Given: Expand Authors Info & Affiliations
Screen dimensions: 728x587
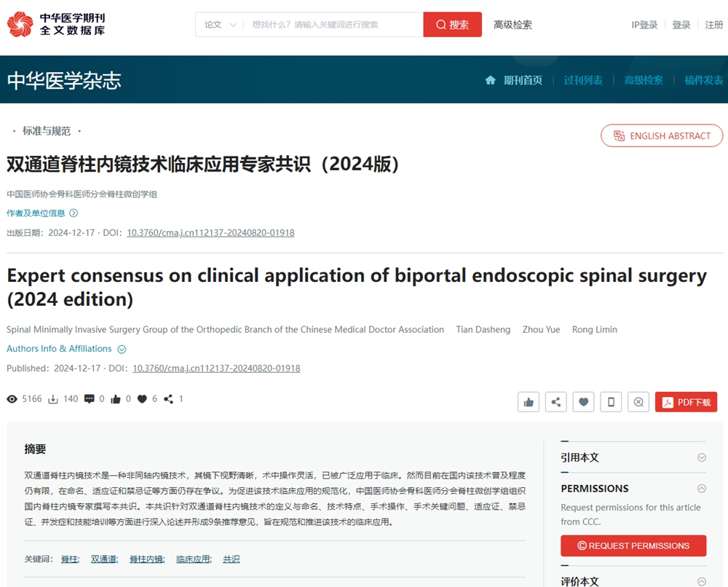Looking at the screenshot, I should click(x=66, y=349).
